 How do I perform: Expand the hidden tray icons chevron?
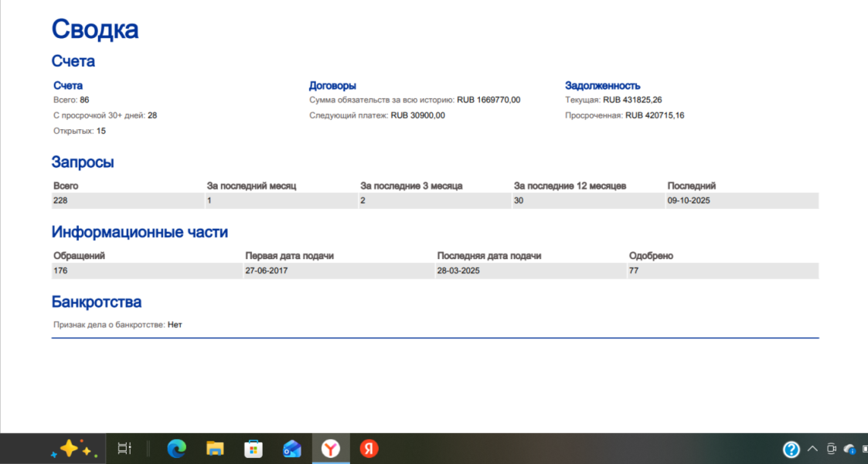(x=812, y=449)
